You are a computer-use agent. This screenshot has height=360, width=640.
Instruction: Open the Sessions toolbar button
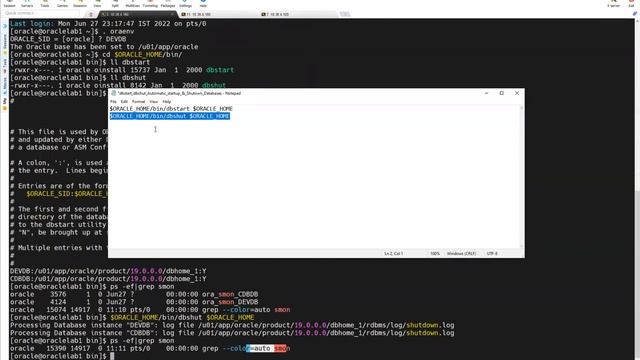[80, 4]
